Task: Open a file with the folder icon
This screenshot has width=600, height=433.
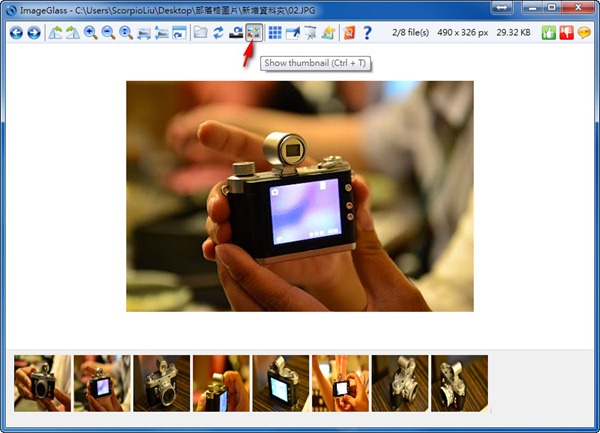Action: 201,33
